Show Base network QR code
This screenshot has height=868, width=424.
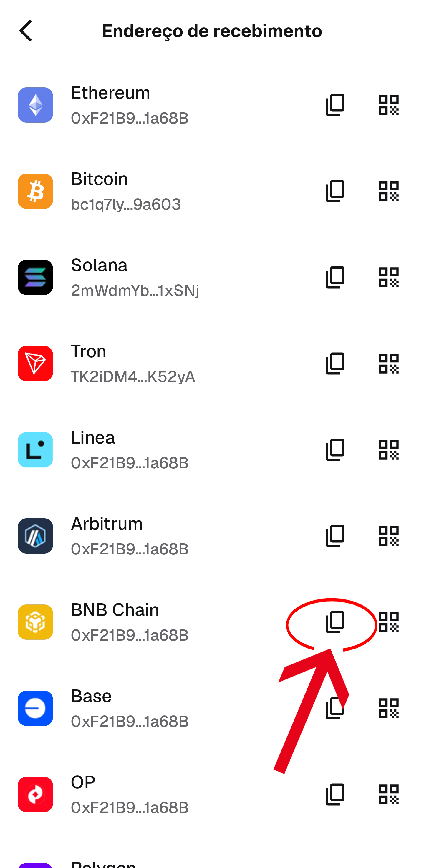coord(388,708)
